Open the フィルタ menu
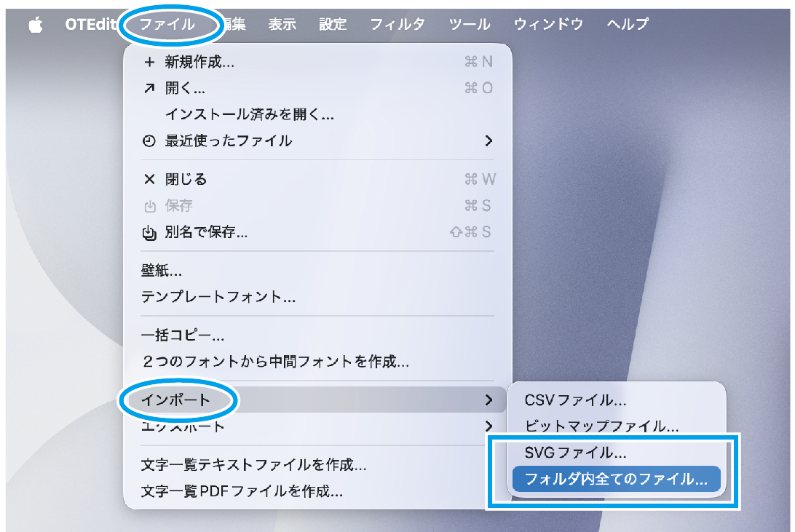Screen dimensions: 795x532 [397, 24]
